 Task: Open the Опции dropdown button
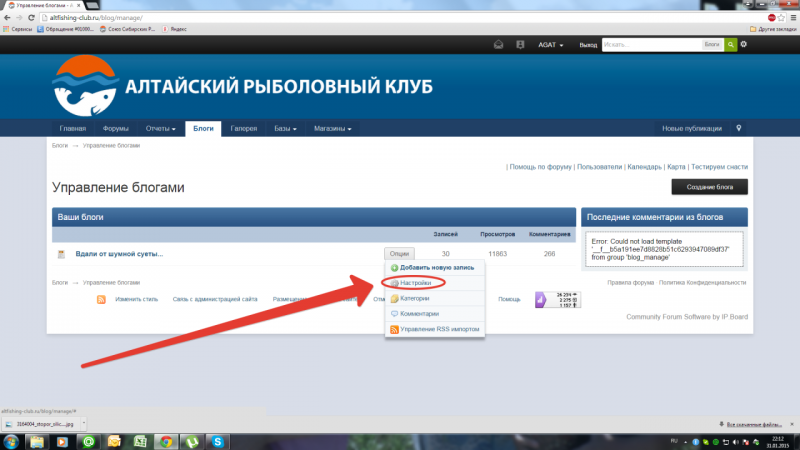click(399, 254)
